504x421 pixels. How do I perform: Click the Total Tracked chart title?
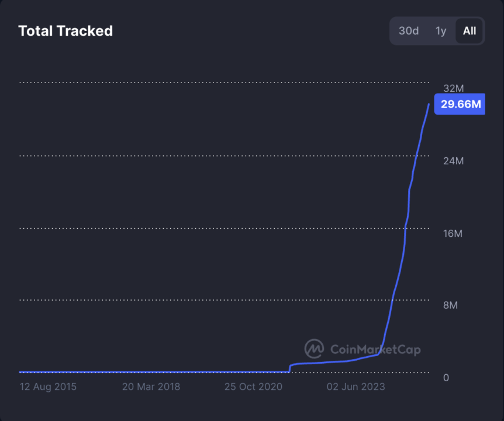[65, 31]
